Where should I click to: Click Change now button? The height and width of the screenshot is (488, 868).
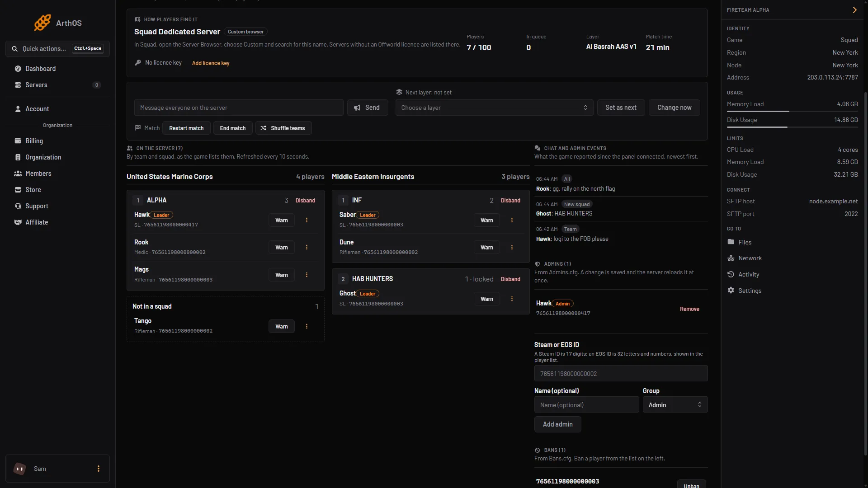coord(674,108)
